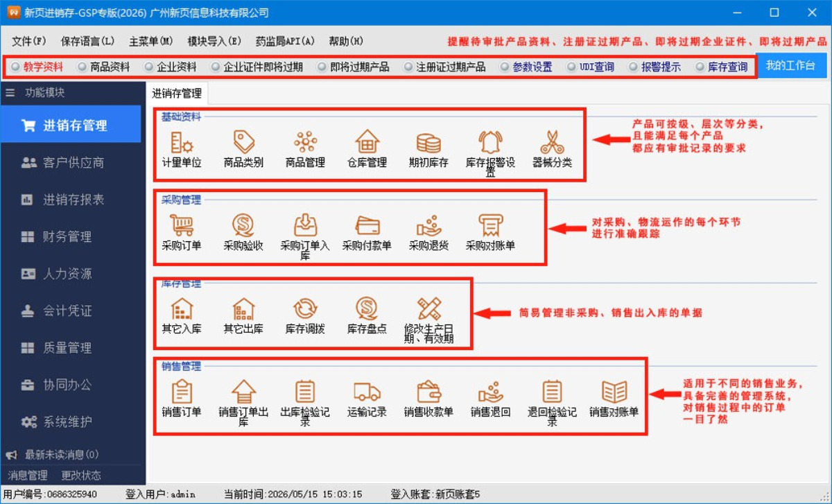Screen dimensions: 832x504
Task: Open 销售订单出库 sales stock-out icon
Action: (x=243, y=392)
